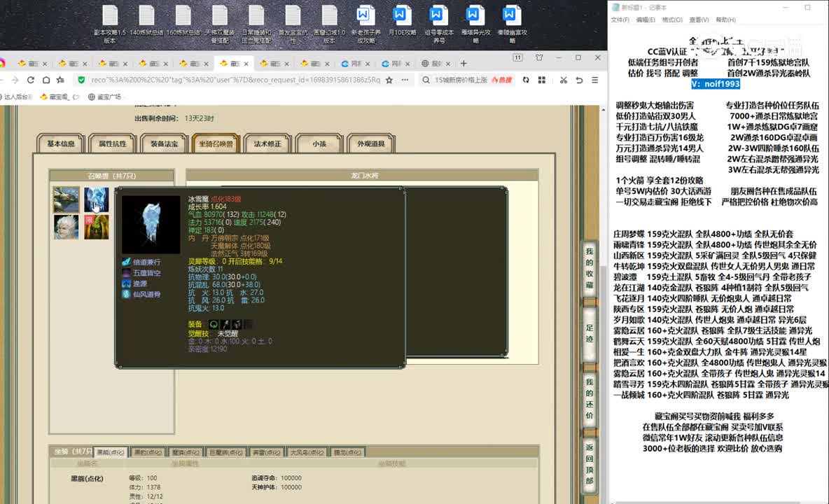Open the 秦陵幽宫攻略 Word document
This screenshot has height=504, width=829.
(511, 23)
